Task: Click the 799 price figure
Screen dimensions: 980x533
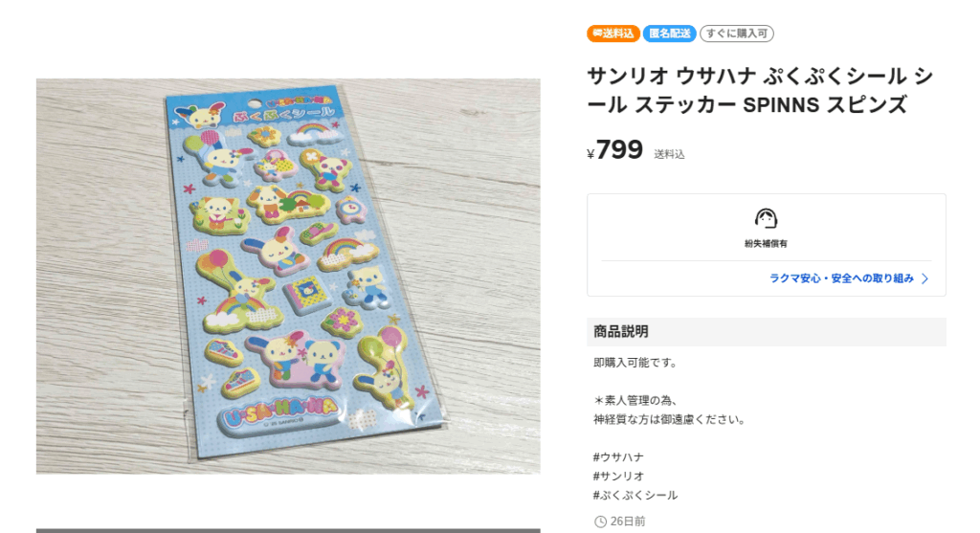Action: [x=619, y=150]
